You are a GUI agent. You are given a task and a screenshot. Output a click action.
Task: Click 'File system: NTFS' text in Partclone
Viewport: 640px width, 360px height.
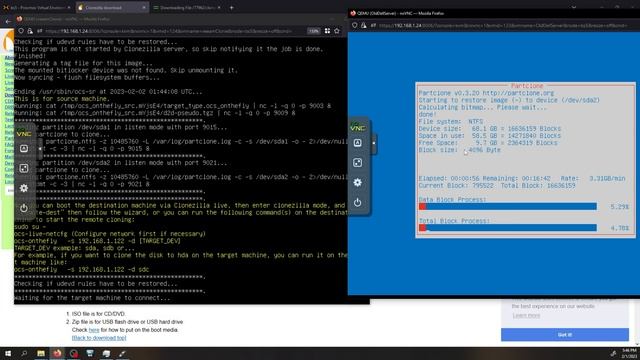(451, 122)
